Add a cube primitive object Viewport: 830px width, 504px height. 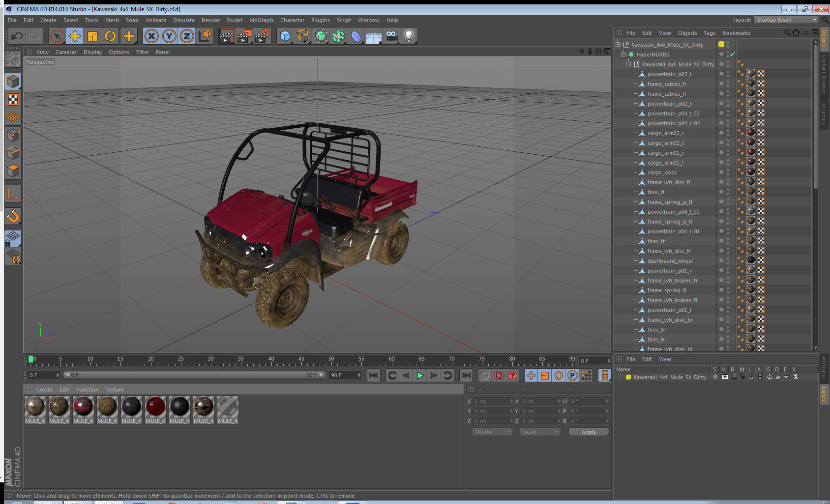(285, 36)
